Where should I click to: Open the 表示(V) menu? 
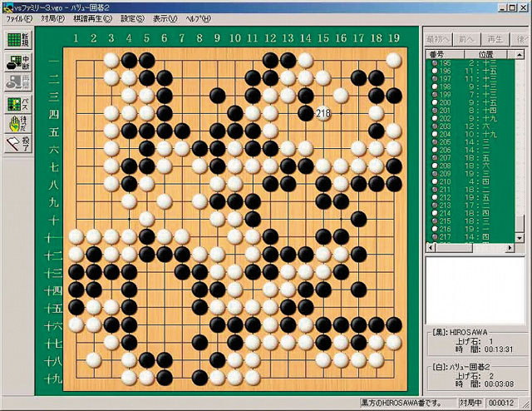point(165,17)
